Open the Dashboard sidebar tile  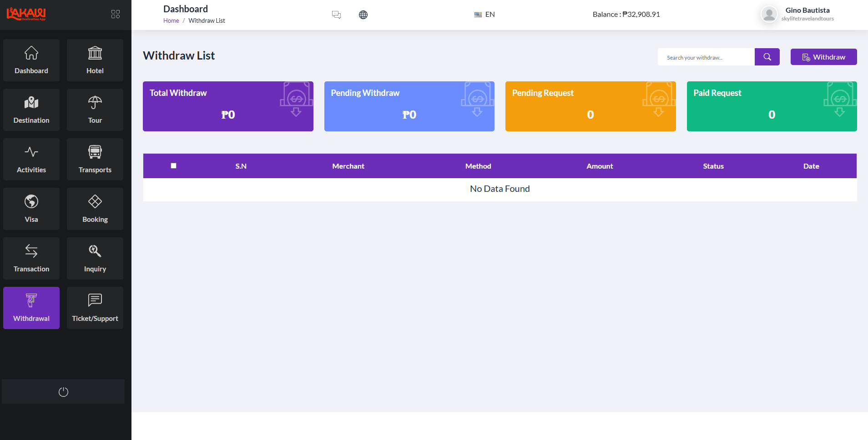tap(31, 60)
